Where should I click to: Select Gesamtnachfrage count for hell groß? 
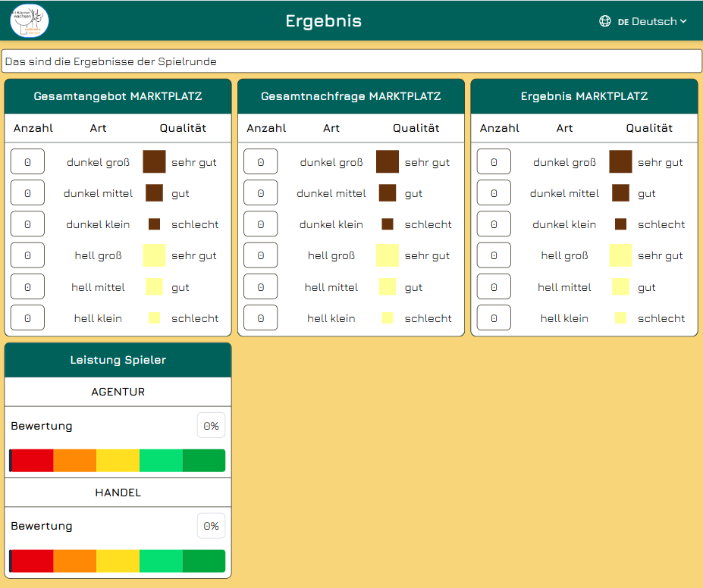[260, 255]
